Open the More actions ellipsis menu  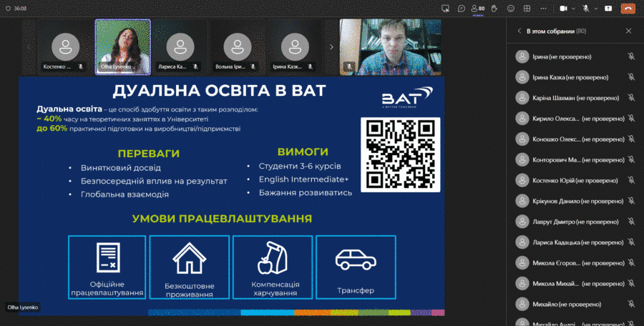point(543,8)
